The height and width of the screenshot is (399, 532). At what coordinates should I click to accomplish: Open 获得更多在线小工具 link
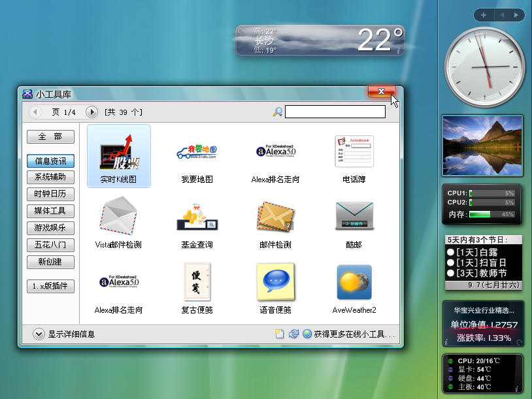click(354, 334)
